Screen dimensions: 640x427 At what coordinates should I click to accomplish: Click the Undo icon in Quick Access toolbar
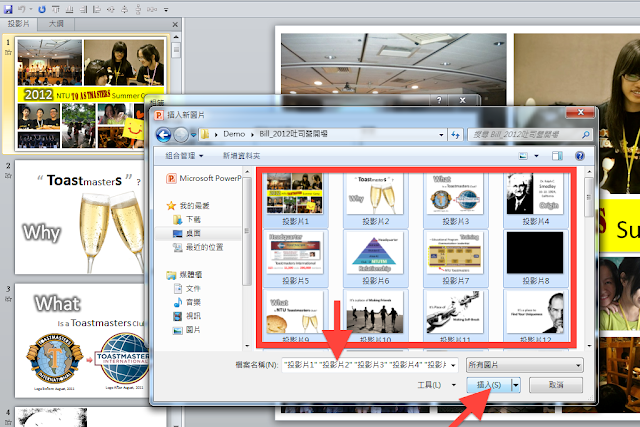22,9
